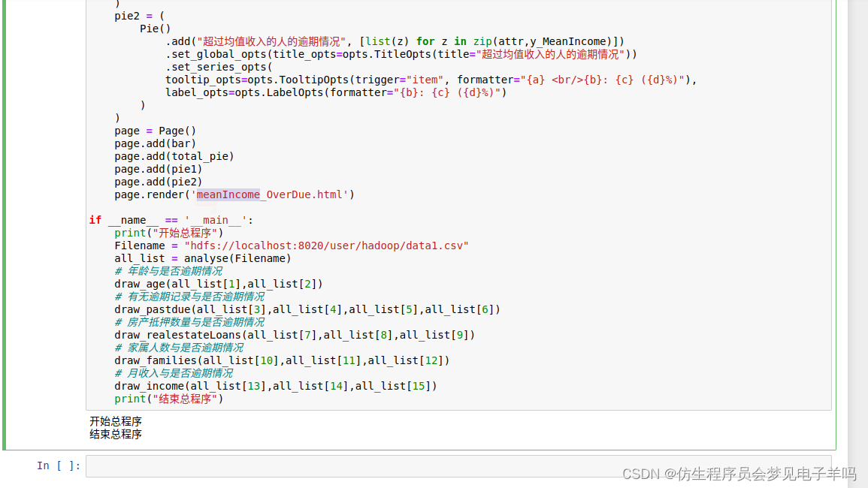868x488 pixels.
Task: Click the empty notebook input cell
Action: tap(458, 466)
